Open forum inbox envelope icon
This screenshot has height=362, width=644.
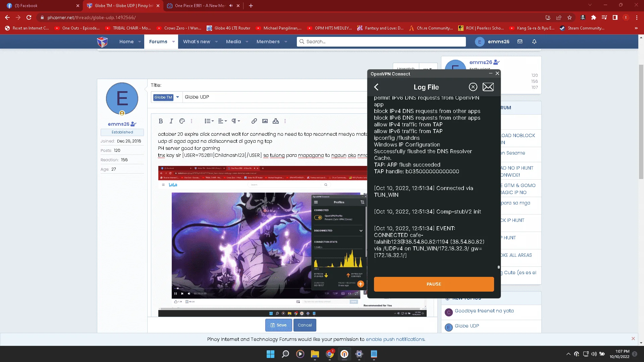520,42
